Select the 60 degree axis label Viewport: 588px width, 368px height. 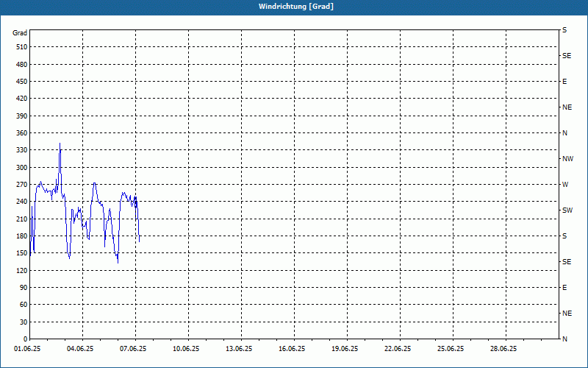(23, 305)
